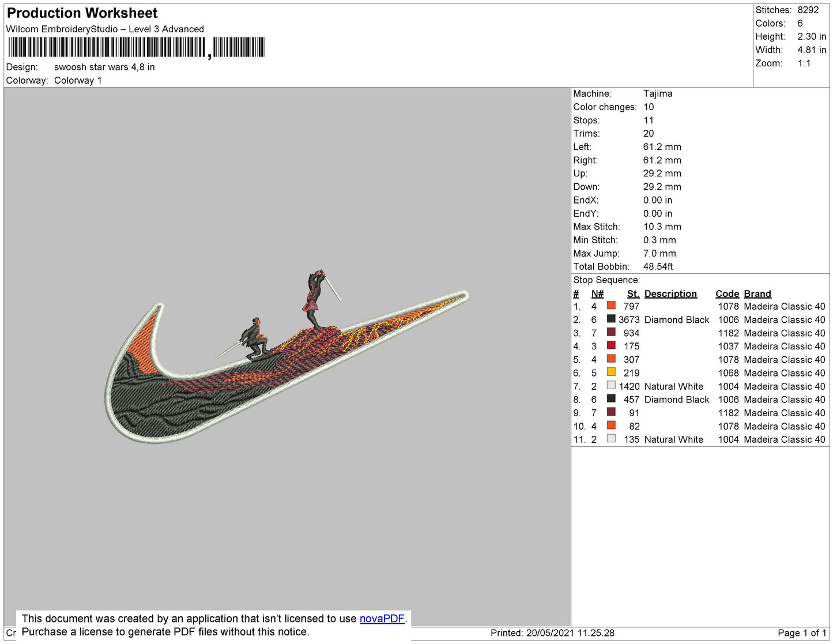Select the crouching figure on the swoosh
Screen dimensions: 833x644
pyautogui.click(x=254, y=339)
